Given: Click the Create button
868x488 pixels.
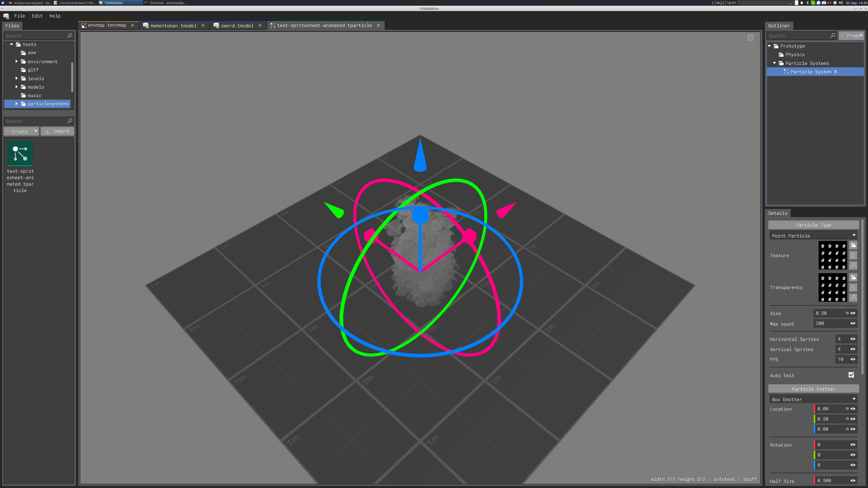Looking at the screenshot, I should point(19,131).
